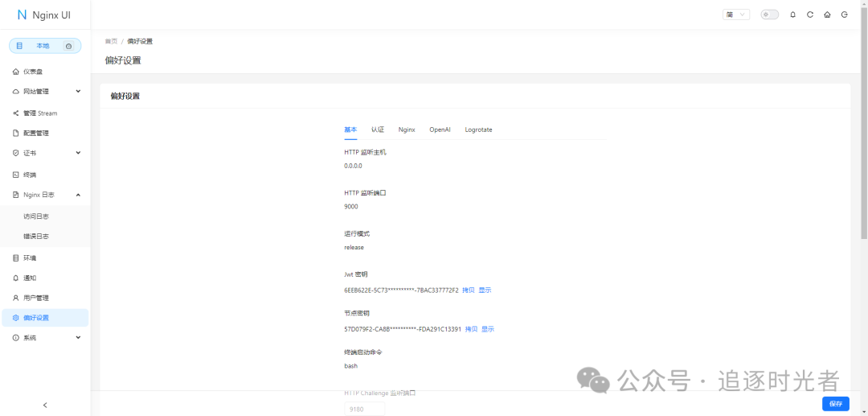Open the 本地 environment selector

point(45,46)
